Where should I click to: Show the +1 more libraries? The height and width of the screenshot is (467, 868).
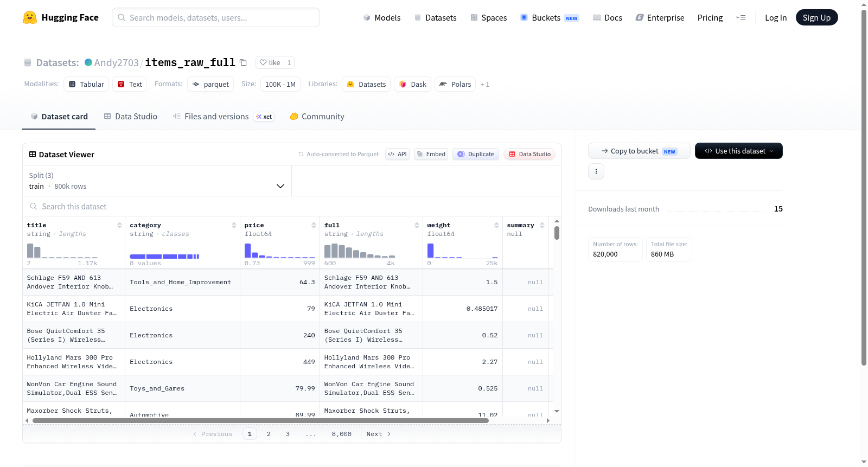pos(484,85)
